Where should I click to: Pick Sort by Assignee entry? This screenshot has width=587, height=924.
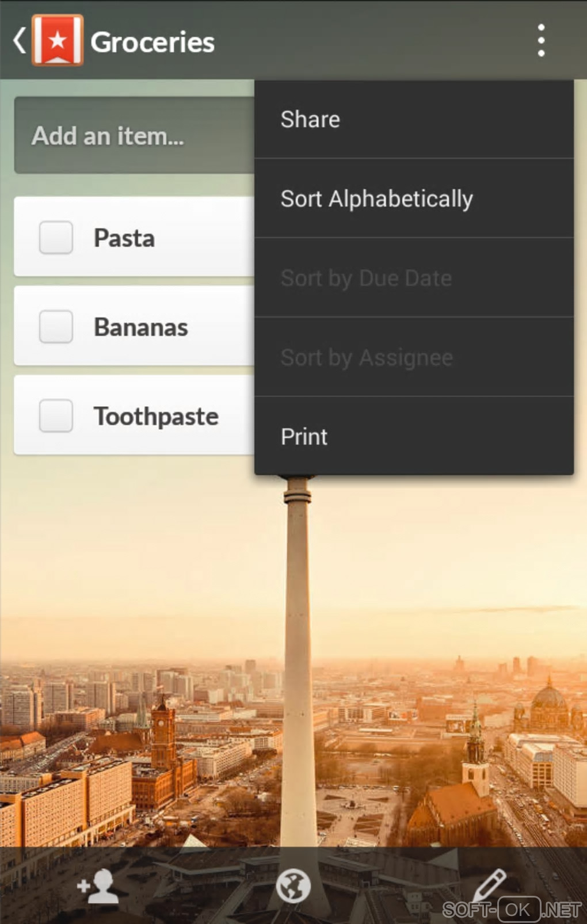click(x=414, y=358)
